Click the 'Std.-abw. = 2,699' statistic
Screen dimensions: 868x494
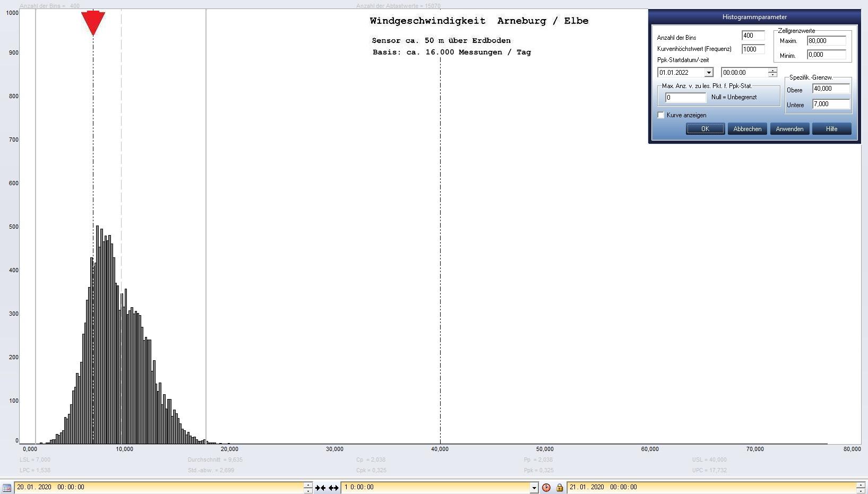pyautogui.click(x=211, y=471)
